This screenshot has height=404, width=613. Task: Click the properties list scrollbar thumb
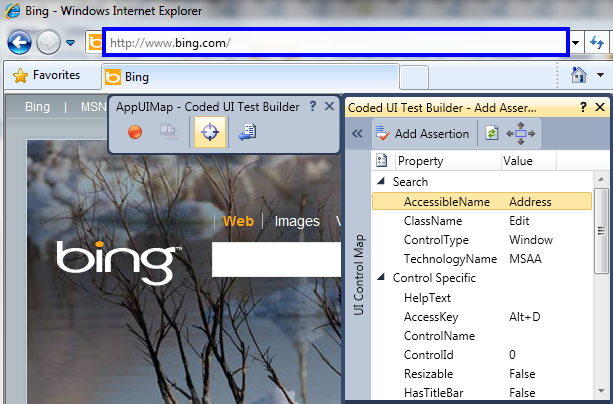(601, 231)
